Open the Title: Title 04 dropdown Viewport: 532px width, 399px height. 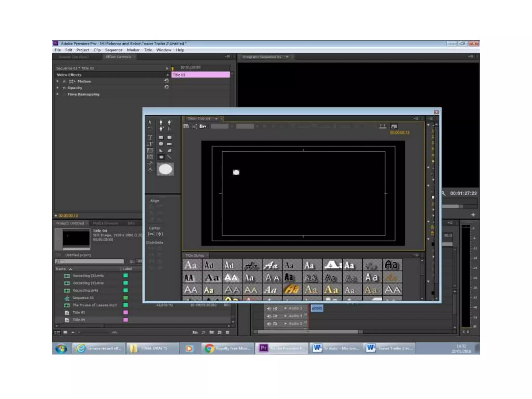pyautogui.click(x=216, y=119)
